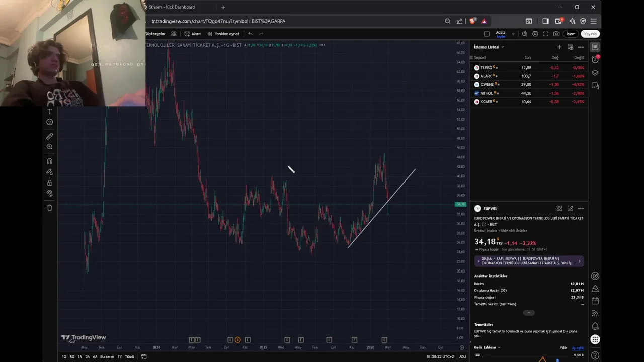Viewport: 644px width, 362px height.
Task: Undo the last chart action
Action: tap(250, 34)
